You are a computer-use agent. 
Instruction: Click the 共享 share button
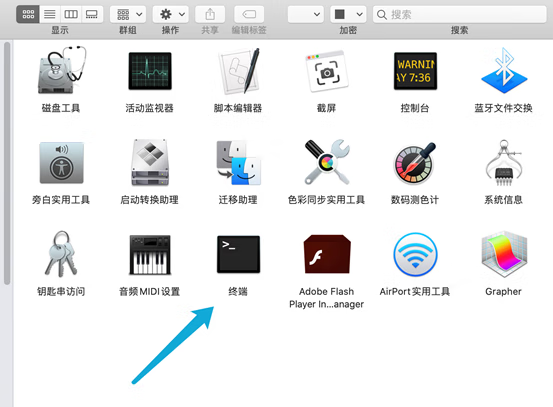[210, 14]
